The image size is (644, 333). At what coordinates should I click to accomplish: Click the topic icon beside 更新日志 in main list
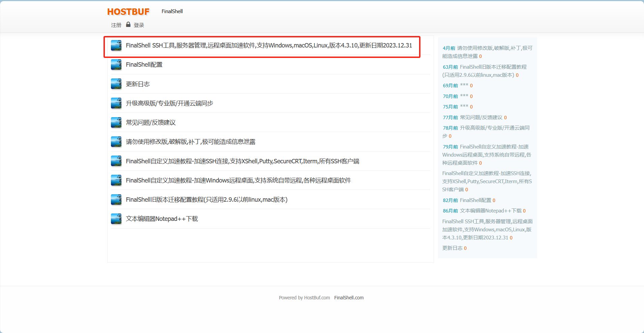click(x=116, y=84)
